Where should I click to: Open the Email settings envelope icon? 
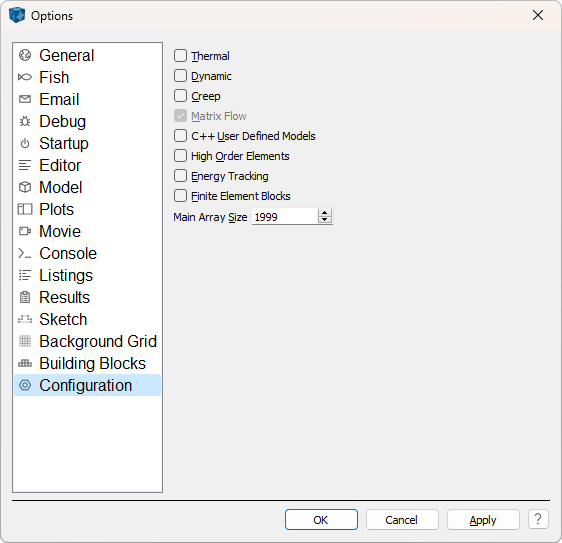(25, 99)
